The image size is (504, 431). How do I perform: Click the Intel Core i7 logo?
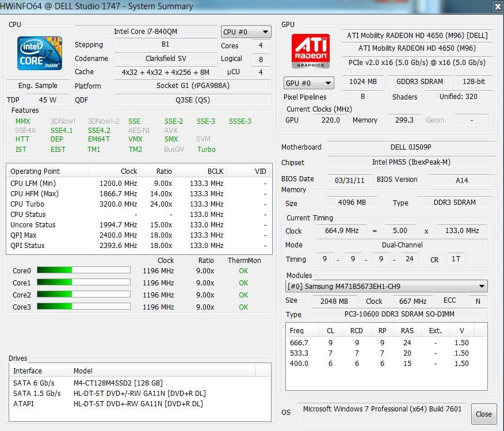(x=40, y=53)
